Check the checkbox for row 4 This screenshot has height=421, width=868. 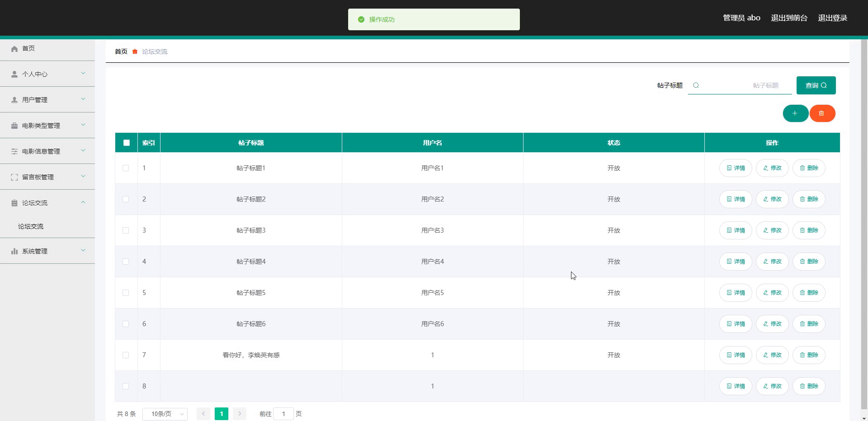coord(126,262)
